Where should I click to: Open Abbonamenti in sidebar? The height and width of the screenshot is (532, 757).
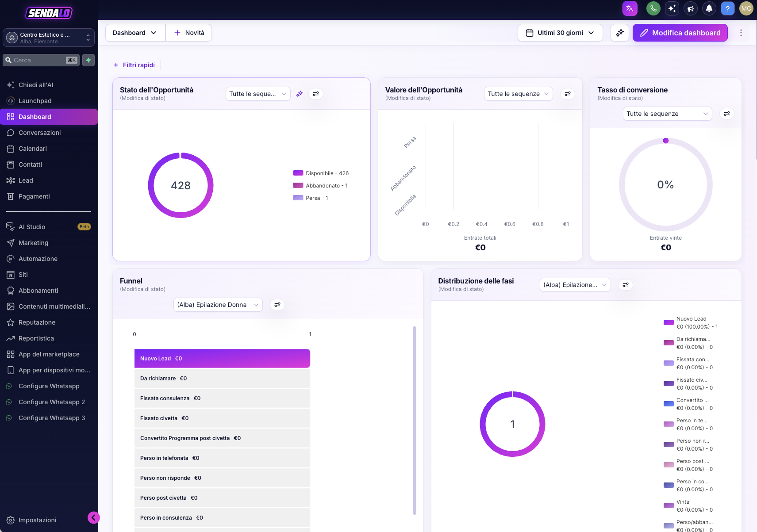[x=49, y=291]
